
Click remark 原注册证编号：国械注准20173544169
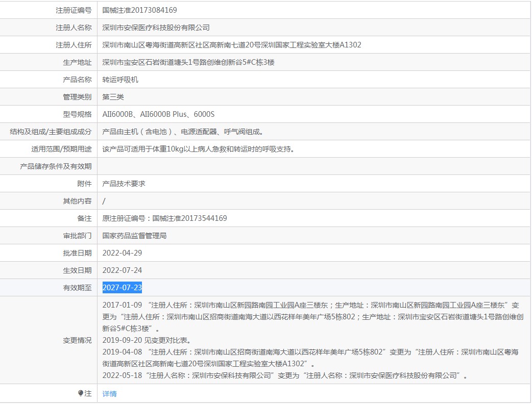(164, 218)
